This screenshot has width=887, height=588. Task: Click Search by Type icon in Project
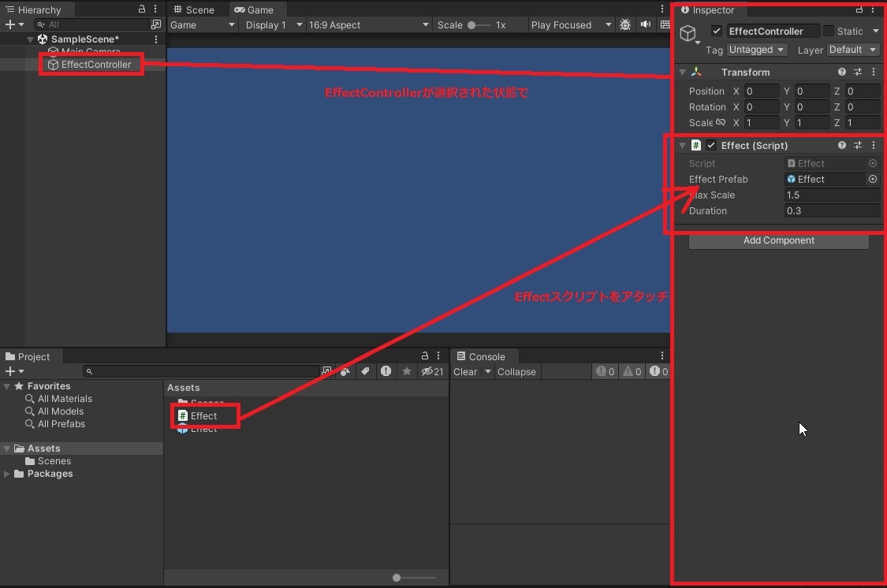pos(345,371)
